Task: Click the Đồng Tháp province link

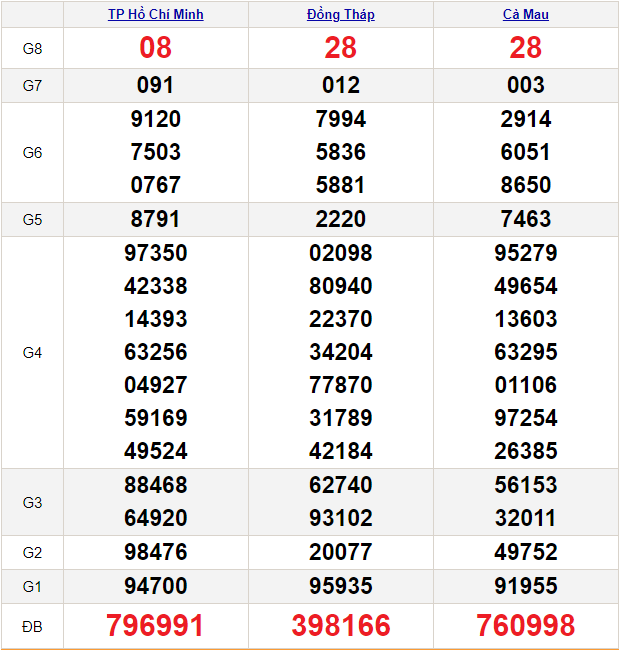Action: pos(340,14)
